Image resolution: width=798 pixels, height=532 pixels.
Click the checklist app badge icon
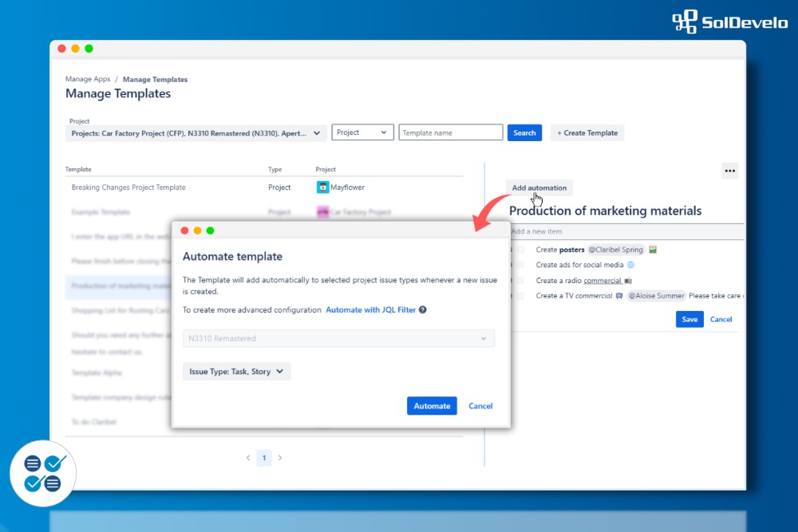click(x=43, y=473)
